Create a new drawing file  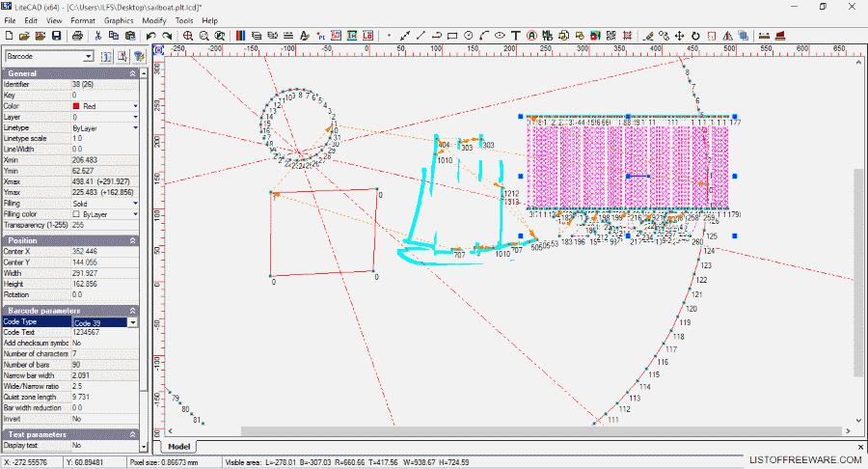(x=9, y=36)
